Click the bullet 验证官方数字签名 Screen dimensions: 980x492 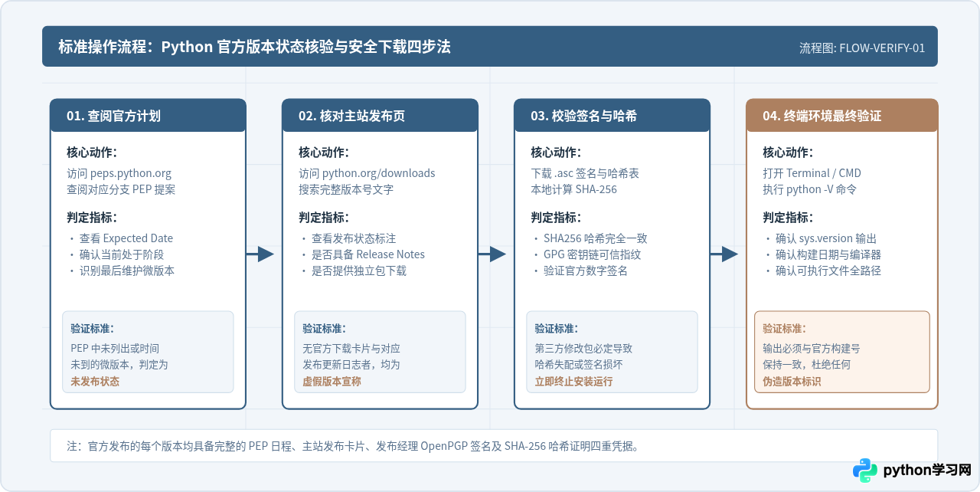click(586, 271)
